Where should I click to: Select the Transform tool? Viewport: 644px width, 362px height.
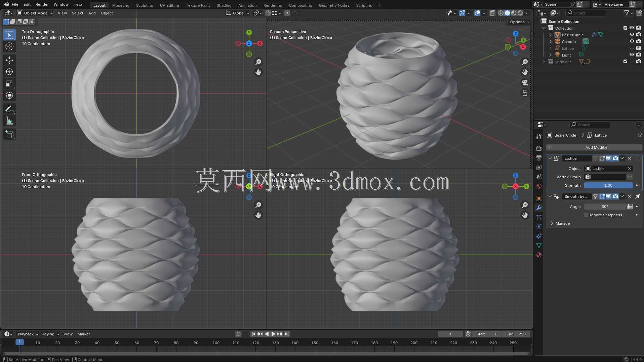coord(9,95)
